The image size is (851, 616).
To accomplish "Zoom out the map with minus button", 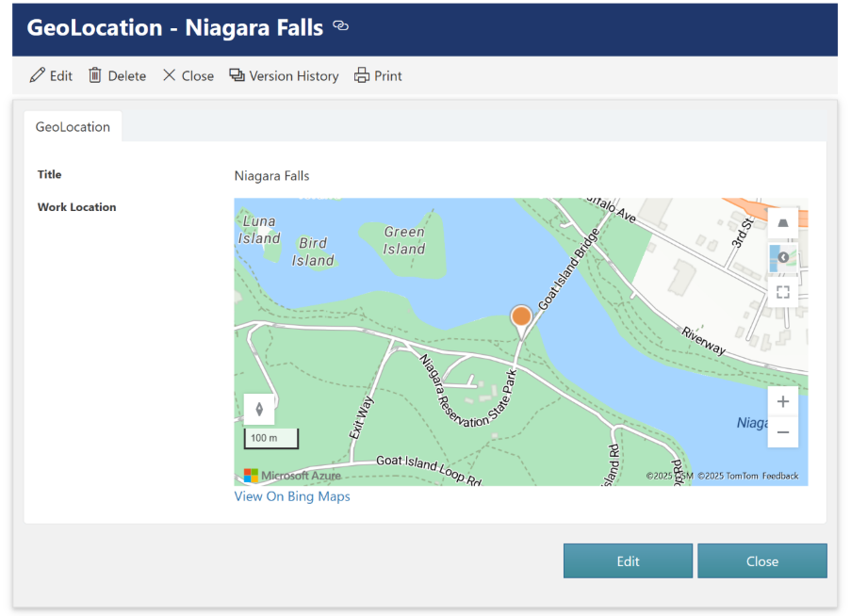I will (x=782, y=433).
